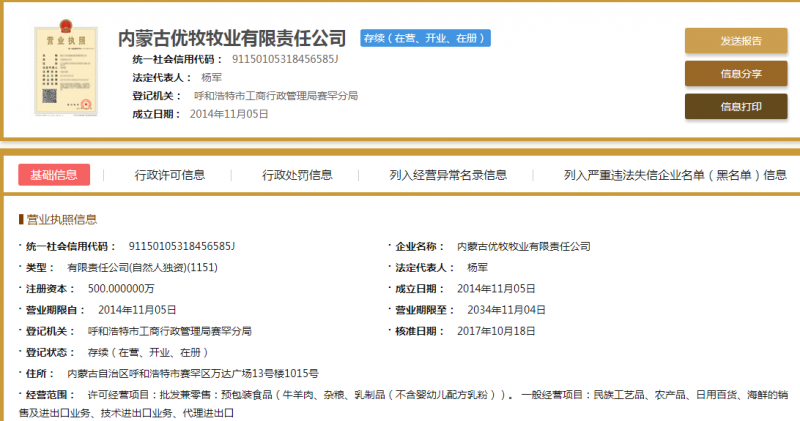The width and height of the screenshot is (800, 421).
Task: Open the business license thumbnail image
Action: coord(66,68)
